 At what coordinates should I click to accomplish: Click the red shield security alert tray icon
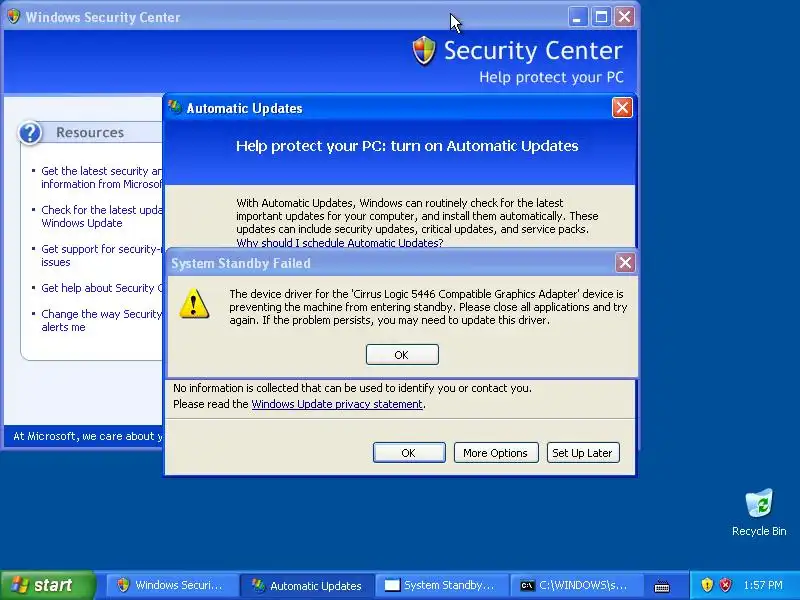point(725,585)
